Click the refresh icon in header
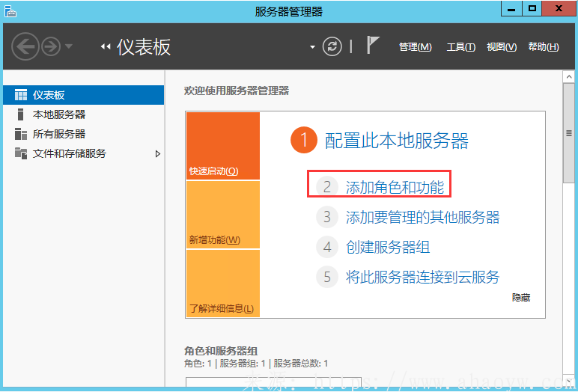The image size is (578, 392). click(332, 46)
